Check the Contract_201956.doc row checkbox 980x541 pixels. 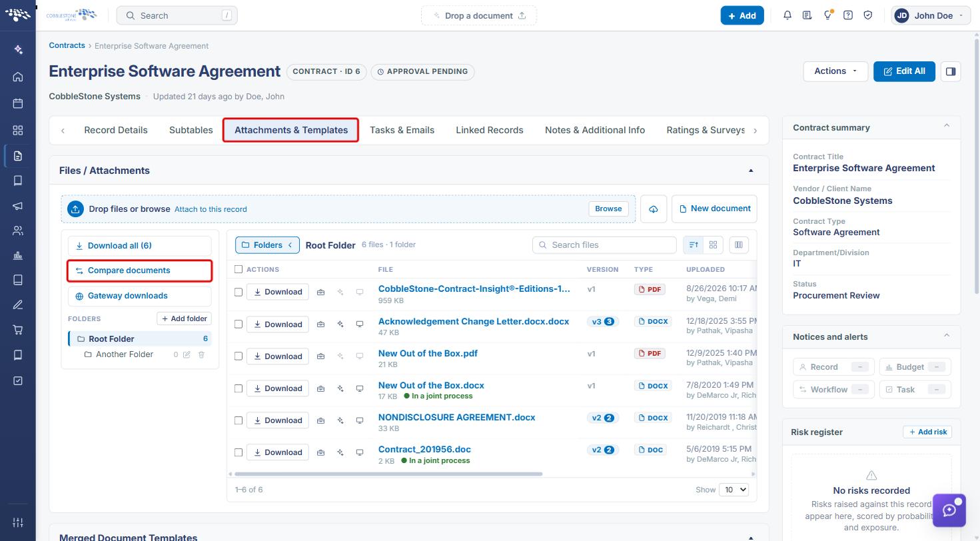pos(239,452)
